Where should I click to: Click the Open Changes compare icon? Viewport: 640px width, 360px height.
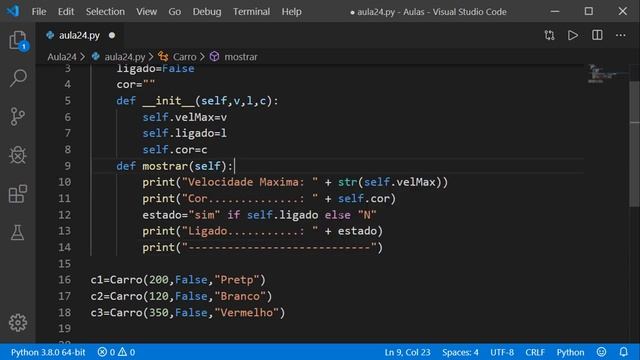tap(549, 36)
